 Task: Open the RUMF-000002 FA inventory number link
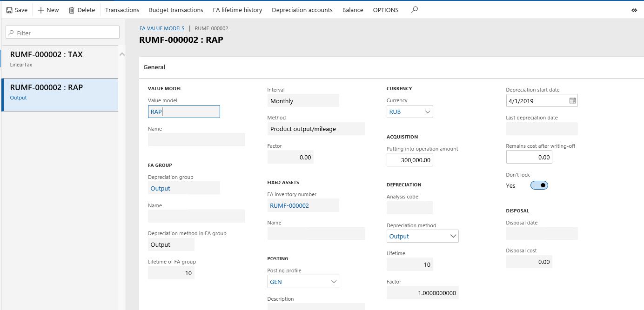pos(289,205)
